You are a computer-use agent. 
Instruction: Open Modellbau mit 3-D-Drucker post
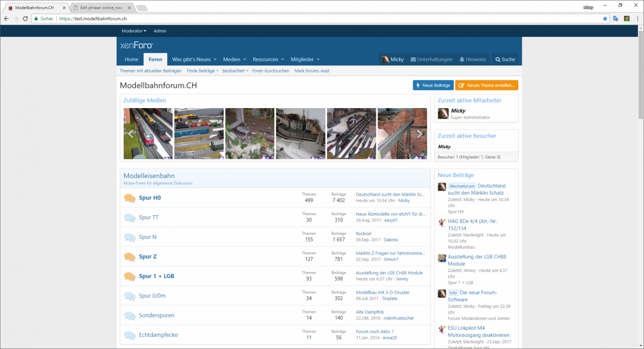point(383,293)
